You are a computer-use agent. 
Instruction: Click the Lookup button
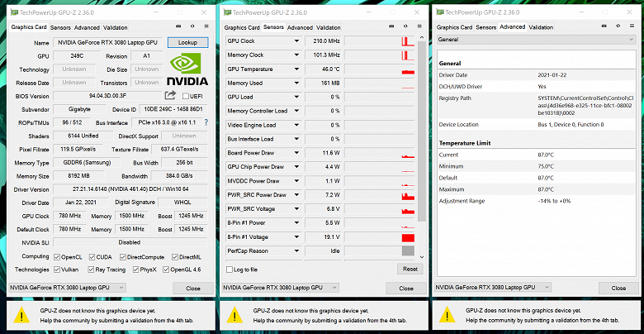(x=188, y=42)
